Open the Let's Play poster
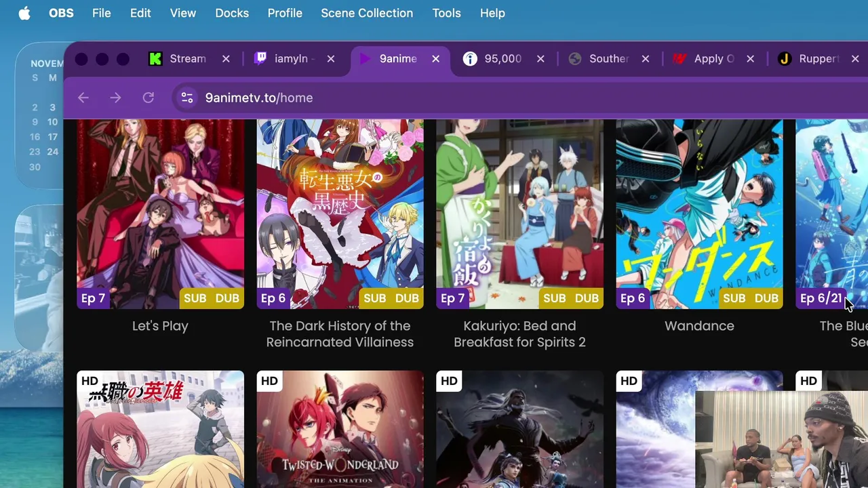Viewport: 868px width, 488px height. tap(161, 214)
